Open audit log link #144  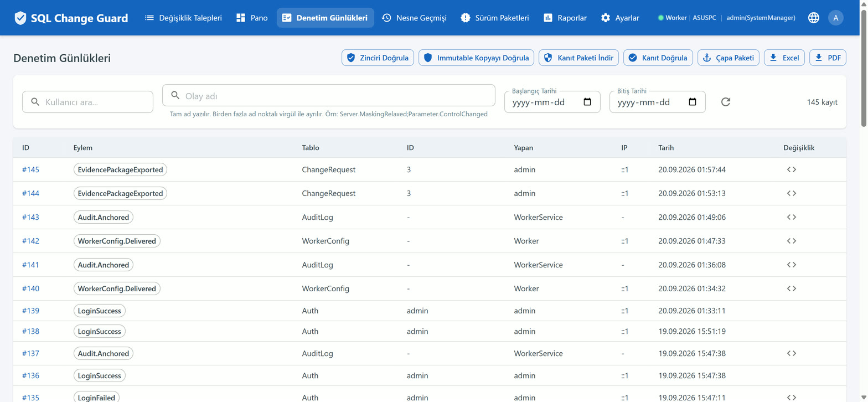pos(30,193)
